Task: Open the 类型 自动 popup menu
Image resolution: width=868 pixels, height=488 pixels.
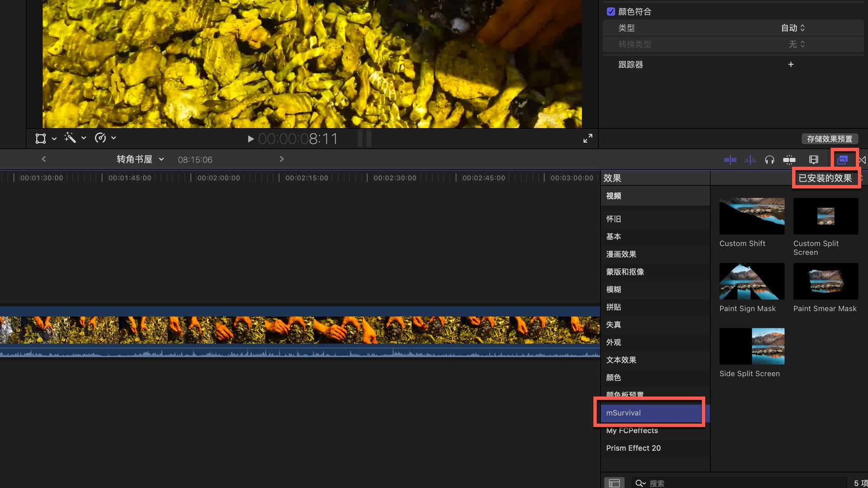Action: click(x=793, y=28)
